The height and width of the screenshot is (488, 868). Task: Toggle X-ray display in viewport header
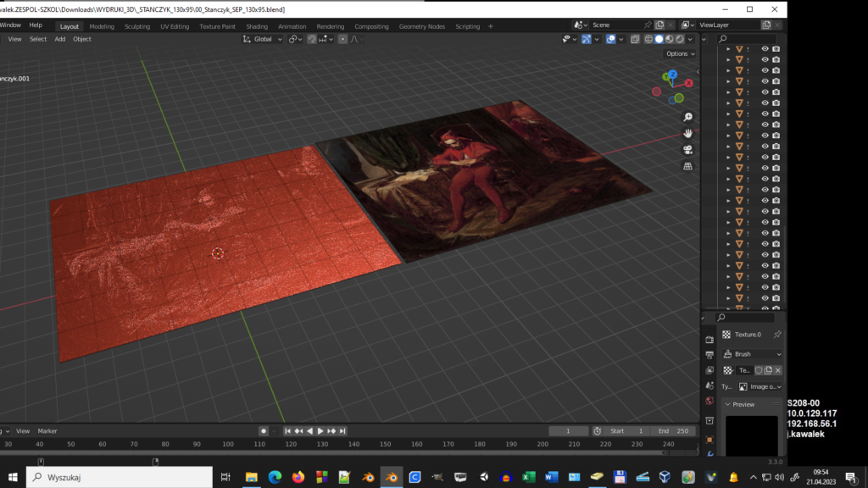(635, 39)
